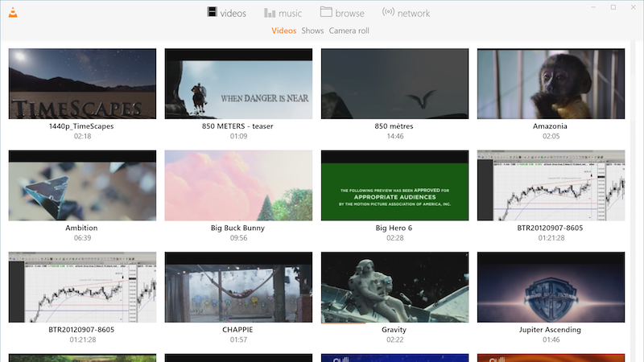This screenshot has width=644, height=362.
Task: Switch to the Shows sub-tab
Action: click(312, 31)
